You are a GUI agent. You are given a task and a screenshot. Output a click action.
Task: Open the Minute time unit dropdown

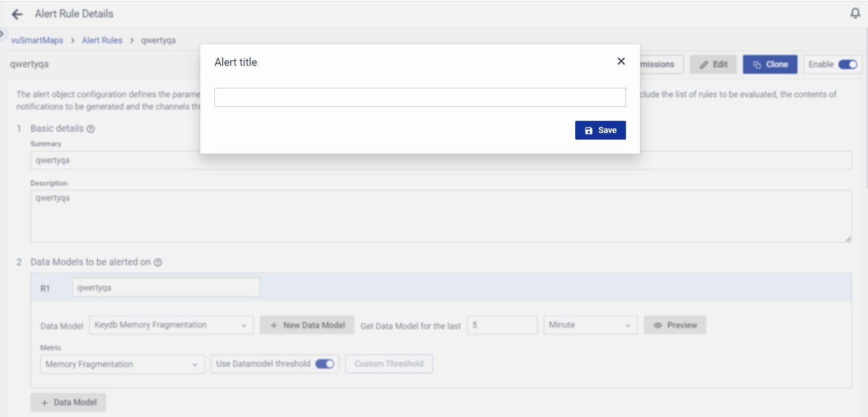[x=590, y=325]
